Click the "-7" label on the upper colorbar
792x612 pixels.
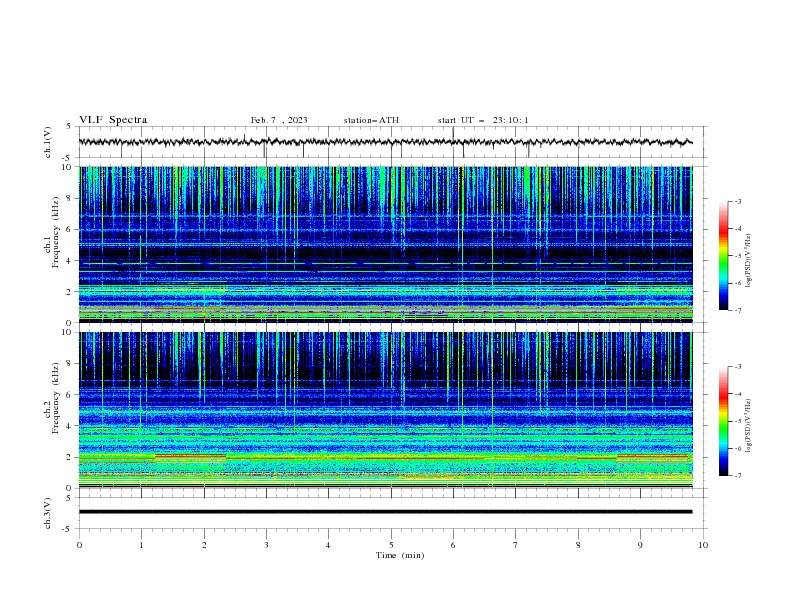[x=738, y=310]
